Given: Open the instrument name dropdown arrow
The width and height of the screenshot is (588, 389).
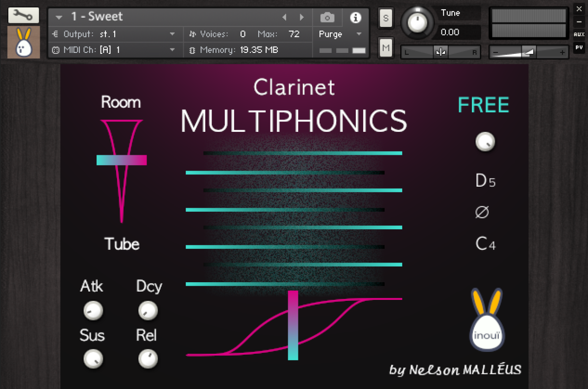Looking at the screenshot, I should tap(59, 17).
